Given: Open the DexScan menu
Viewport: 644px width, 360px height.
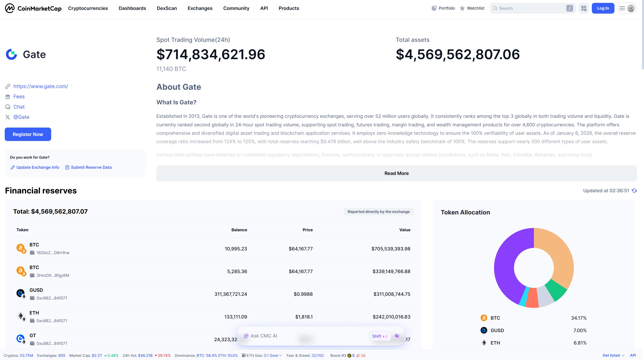Looking at the screenshot, I should 167,8.
